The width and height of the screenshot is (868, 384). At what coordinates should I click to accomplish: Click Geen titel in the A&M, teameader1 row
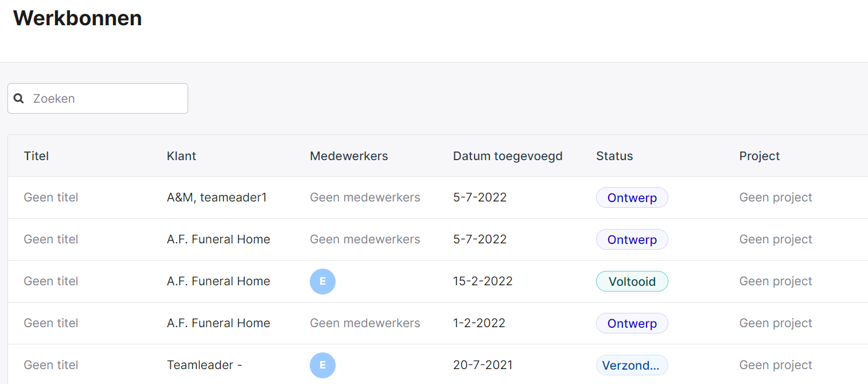pos(51,197)
